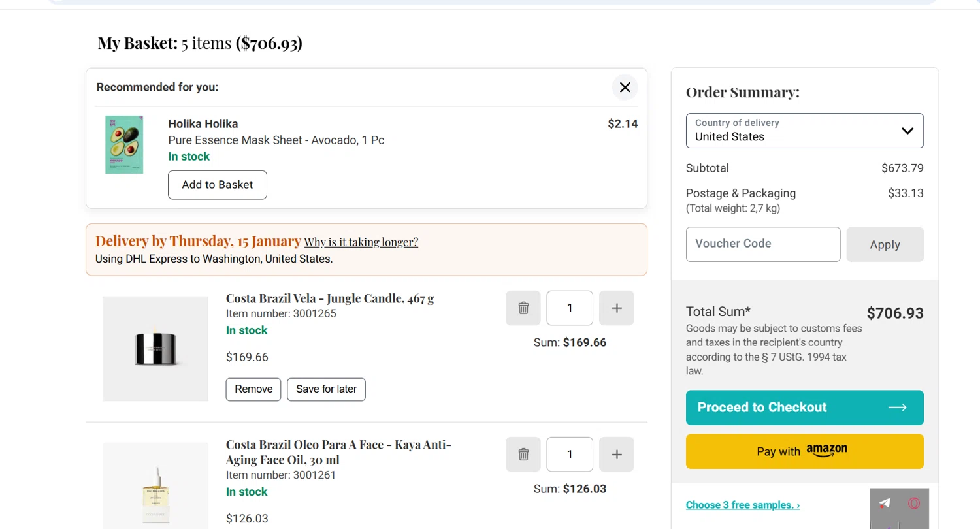The height and width of the screenshot is (529, 980).
Task: Click the Apply voucher button
Action: point(885,244)
